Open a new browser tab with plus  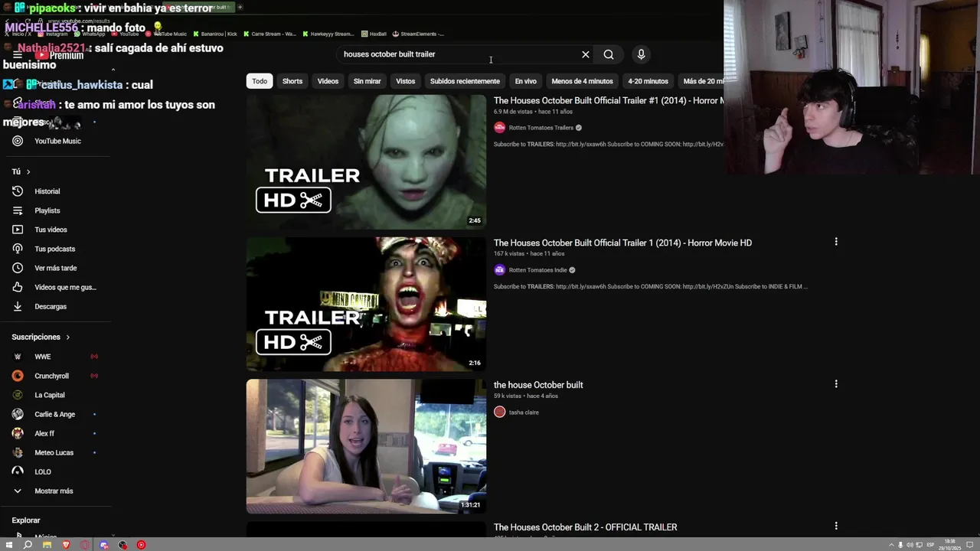click(x=240, y=7)
